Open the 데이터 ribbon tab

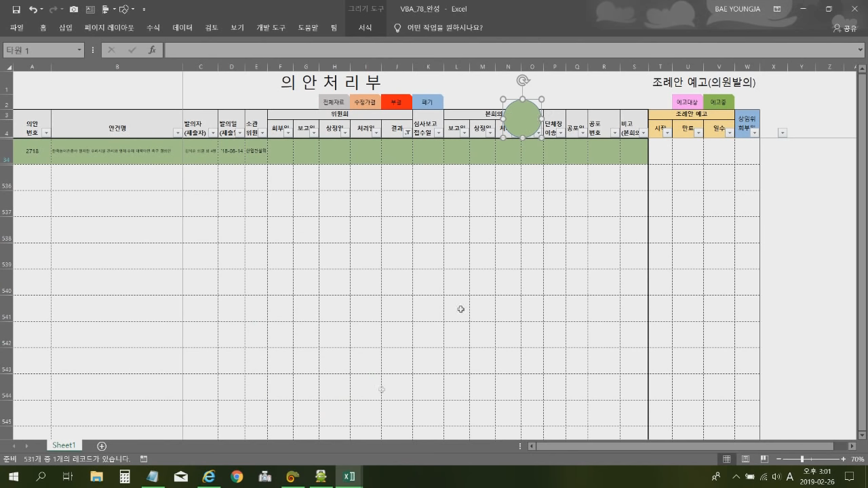[182, 28]
